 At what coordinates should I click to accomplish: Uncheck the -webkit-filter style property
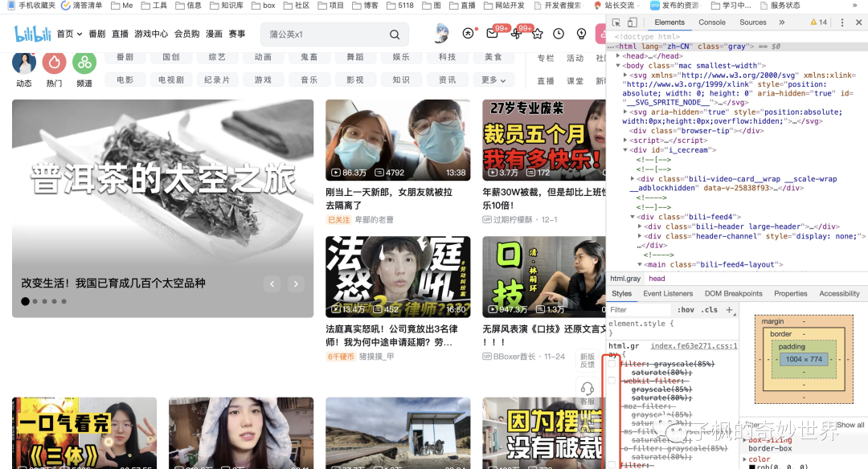[x=612, y=381]
